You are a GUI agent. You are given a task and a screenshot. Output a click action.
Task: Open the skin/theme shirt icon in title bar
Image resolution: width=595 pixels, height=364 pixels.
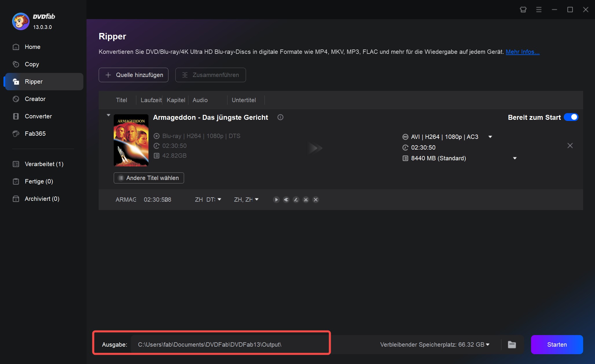pyautogui.click(x=523, y=10)
